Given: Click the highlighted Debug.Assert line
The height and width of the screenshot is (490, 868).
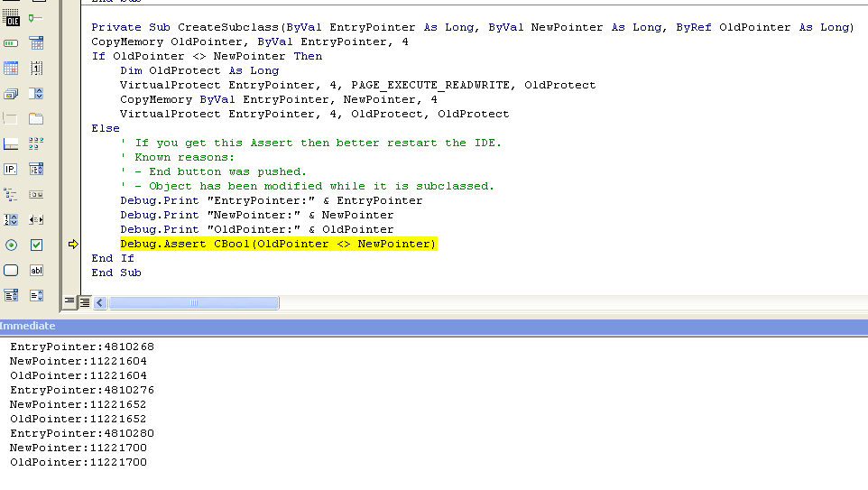Looking at the screenshot, I should coord(279,244).
